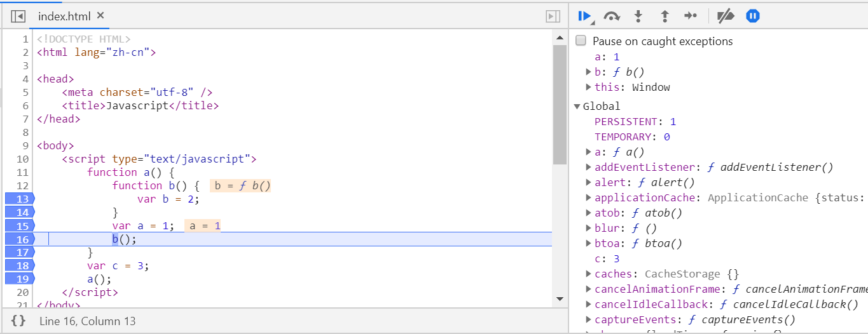
Task: Collapse the Global scope section
Action: coord(577,106)
